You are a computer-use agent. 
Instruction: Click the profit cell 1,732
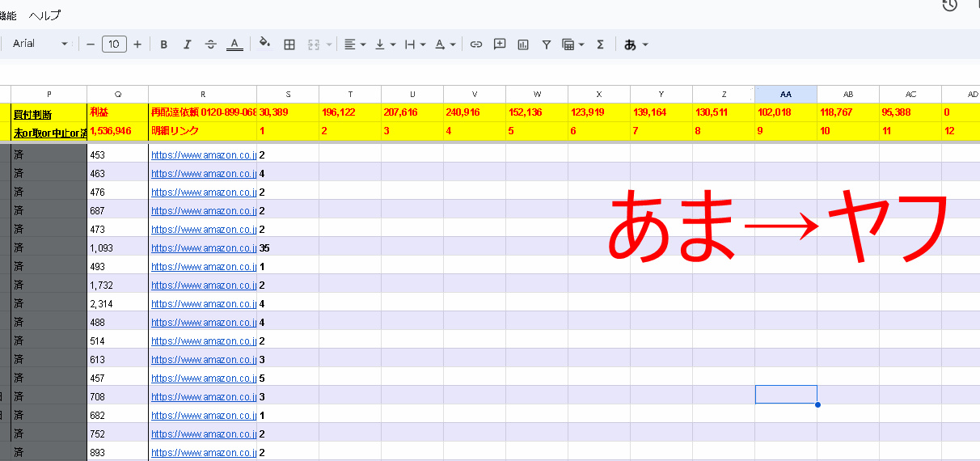click(x=118, y=285)
